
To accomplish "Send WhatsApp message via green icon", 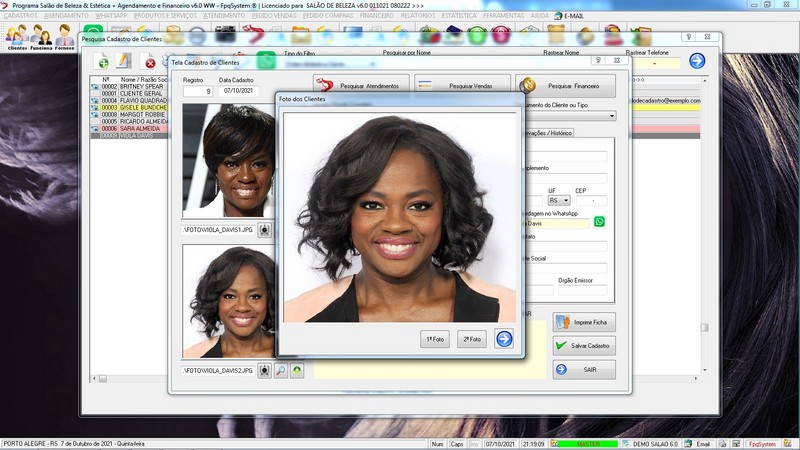I will tap(599, 221).
